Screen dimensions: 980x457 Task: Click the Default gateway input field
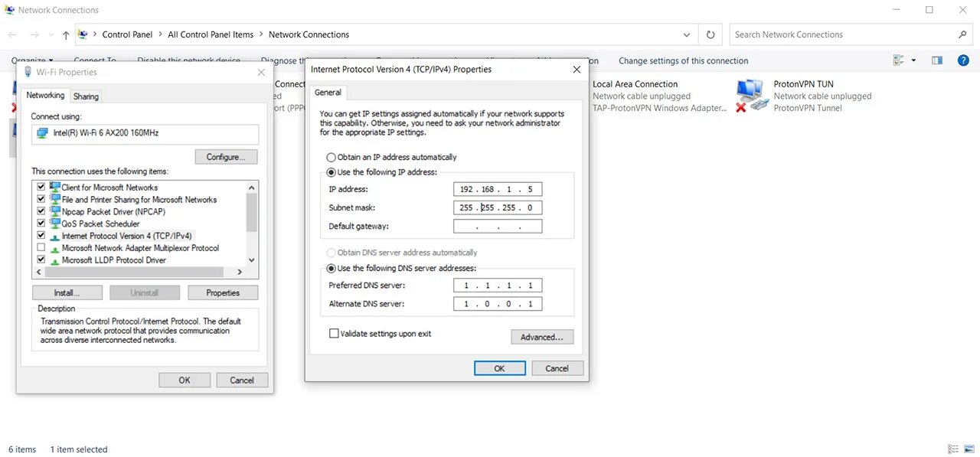pos(498,227)
